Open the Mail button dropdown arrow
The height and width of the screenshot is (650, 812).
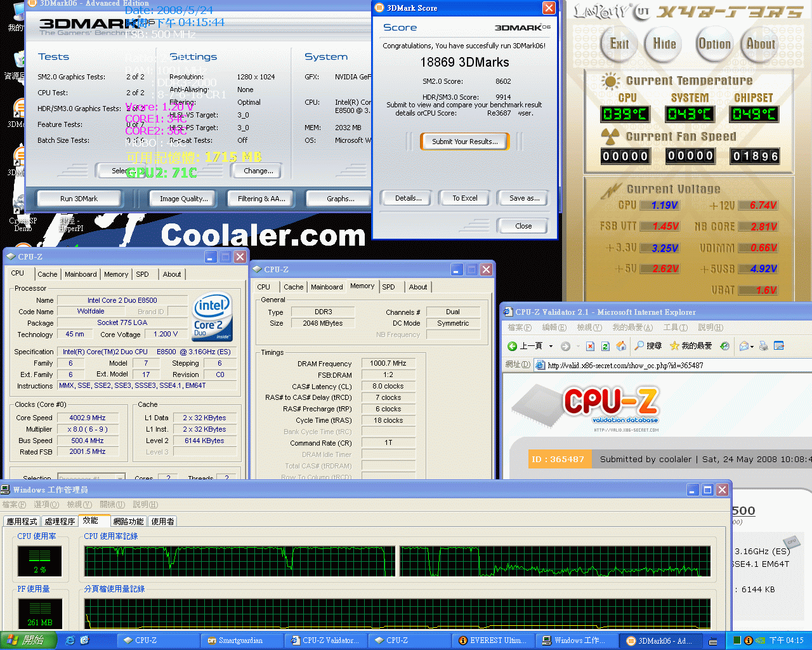point(752,347)
